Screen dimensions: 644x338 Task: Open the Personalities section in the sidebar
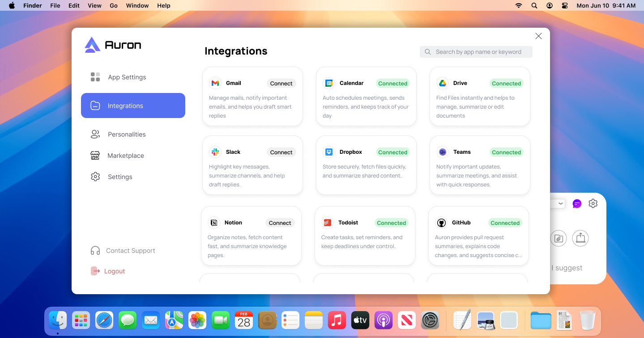[127, 134]
